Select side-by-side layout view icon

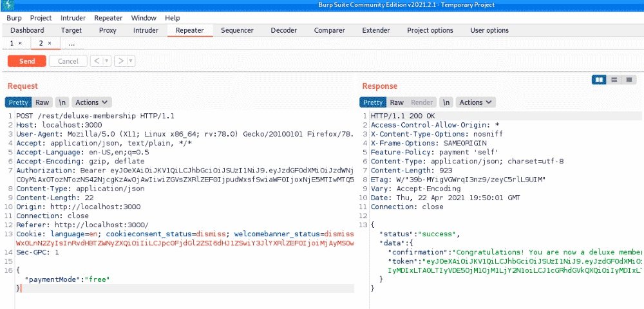point(599,80)
